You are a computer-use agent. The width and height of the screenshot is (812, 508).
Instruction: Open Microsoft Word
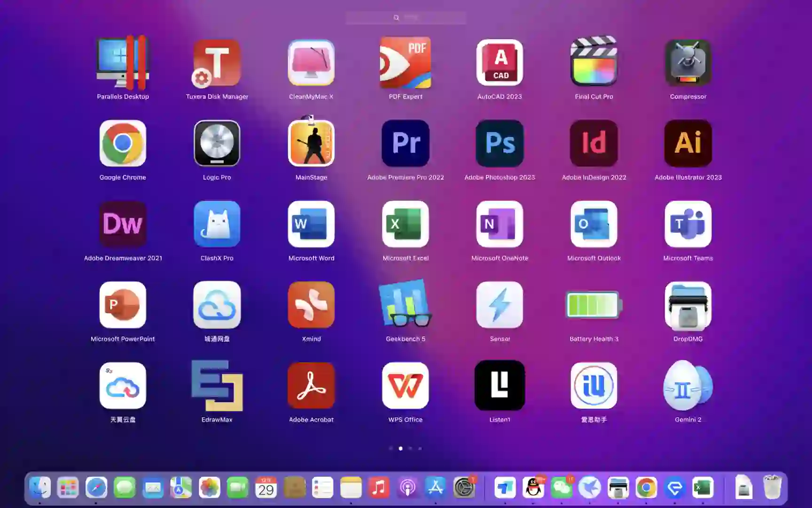coord(311,224)
